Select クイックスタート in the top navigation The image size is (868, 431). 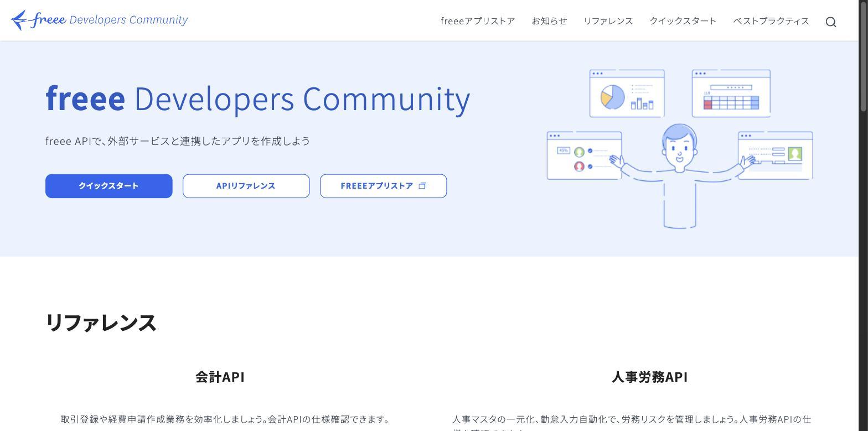(x=683, y=21)
